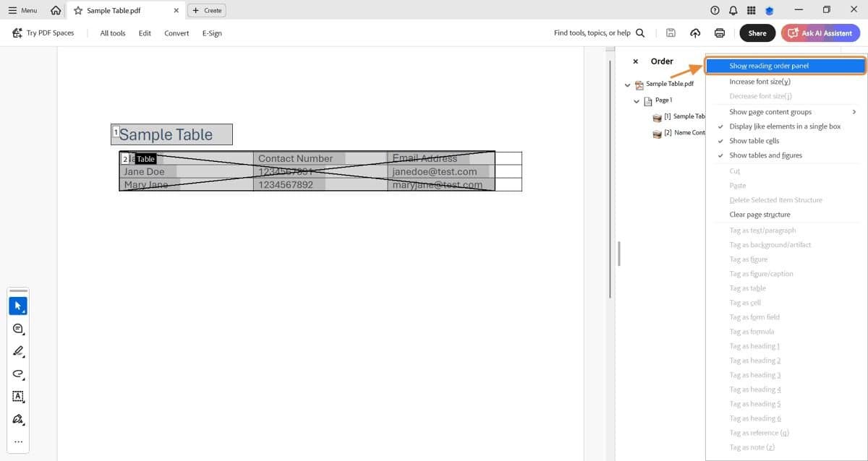868x461 pixels.
Task: Expand more tools with the ellipsis icon
Action: [x=18, y=441]
